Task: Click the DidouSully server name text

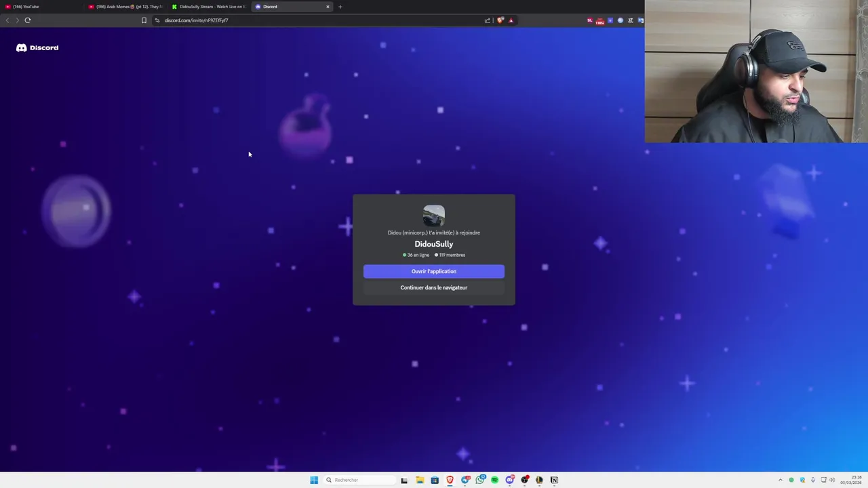Action: (x=434, y=244)
